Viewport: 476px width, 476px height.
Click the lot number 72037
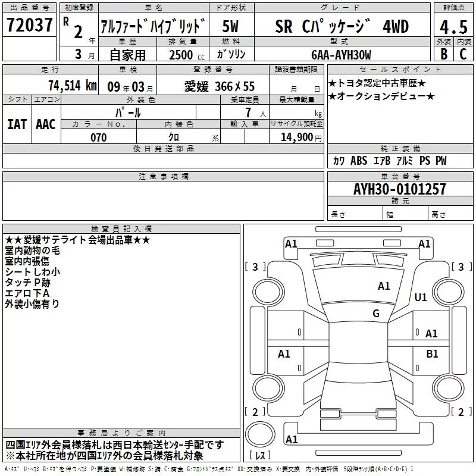(29, 24)
